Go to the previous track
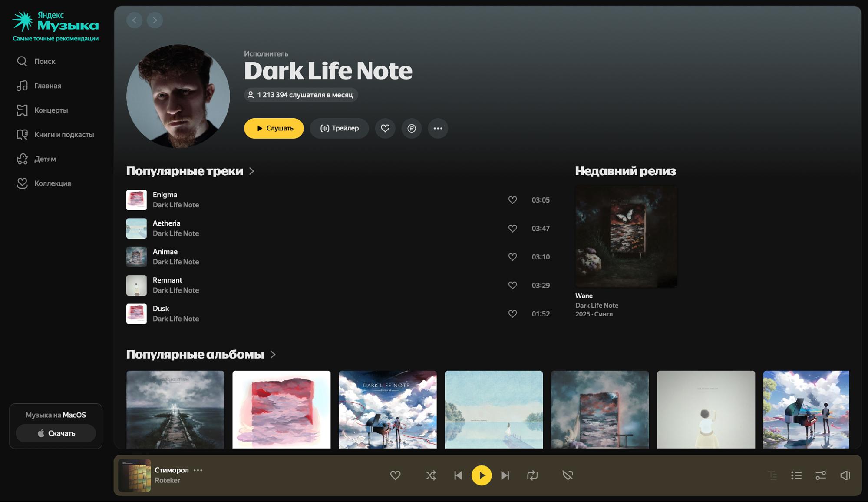The width and height of the screenshot is (868, 502). (458, 475)
